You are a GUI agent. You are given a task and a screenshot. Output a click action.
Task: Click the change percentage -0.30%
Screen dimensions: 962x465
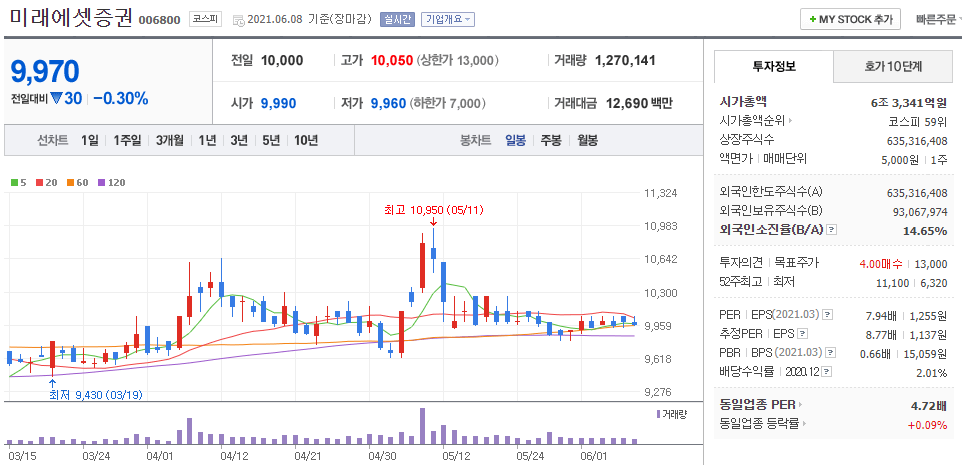pos(121,98)
